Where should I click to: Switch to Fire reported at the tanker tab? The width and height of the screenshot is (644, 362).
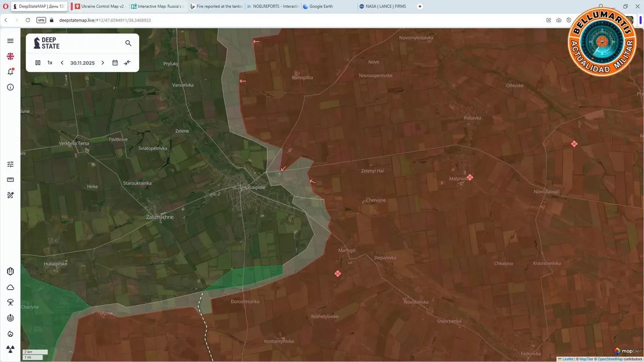(216, 7)
